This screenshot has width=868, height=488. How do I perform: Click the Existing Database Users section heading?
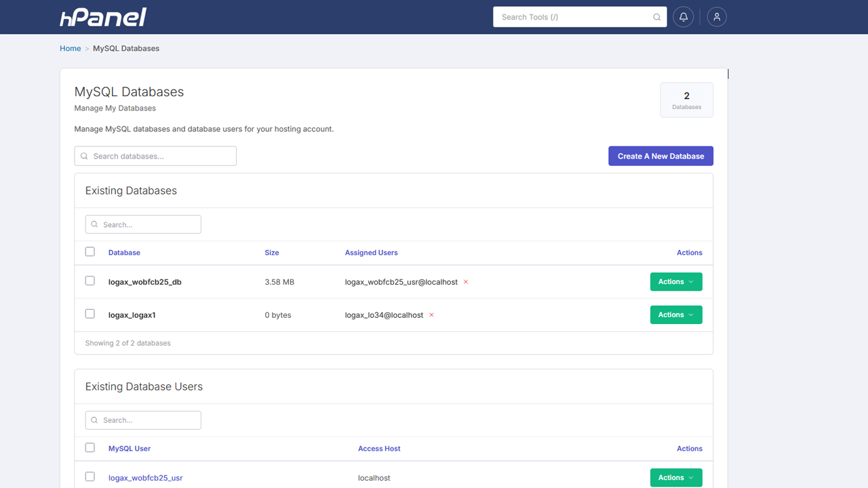(144, 386)
